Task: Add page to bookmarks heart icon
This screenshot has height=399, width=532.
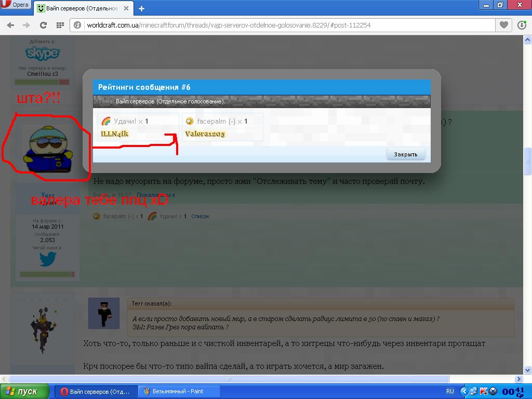Action: 504,25
